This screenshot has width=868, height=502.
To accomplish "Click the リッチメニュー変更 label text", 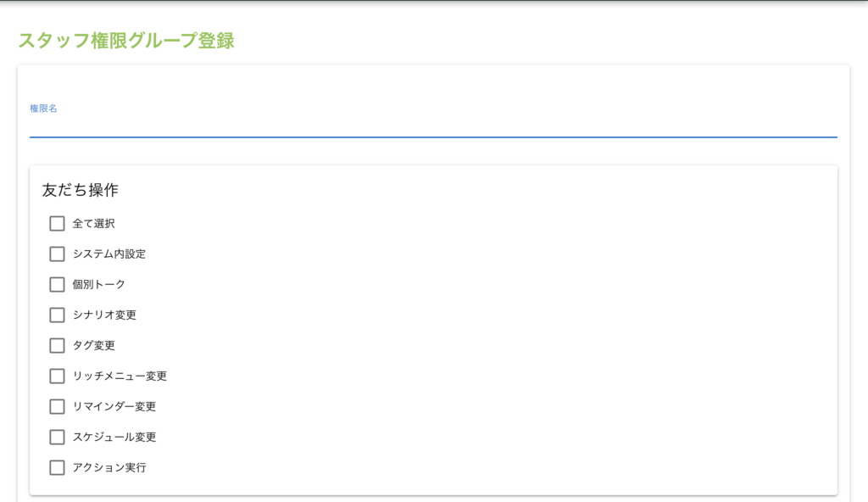I will (x=120, y=376).
